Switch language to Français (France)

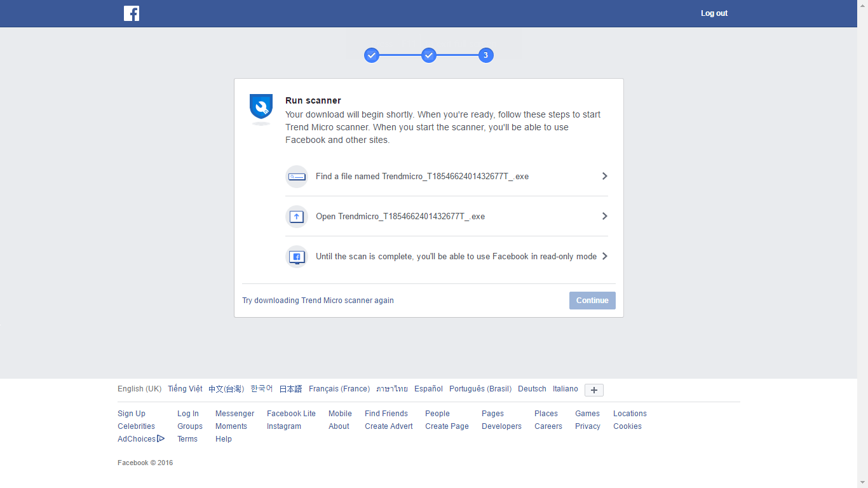pos(339,389)
